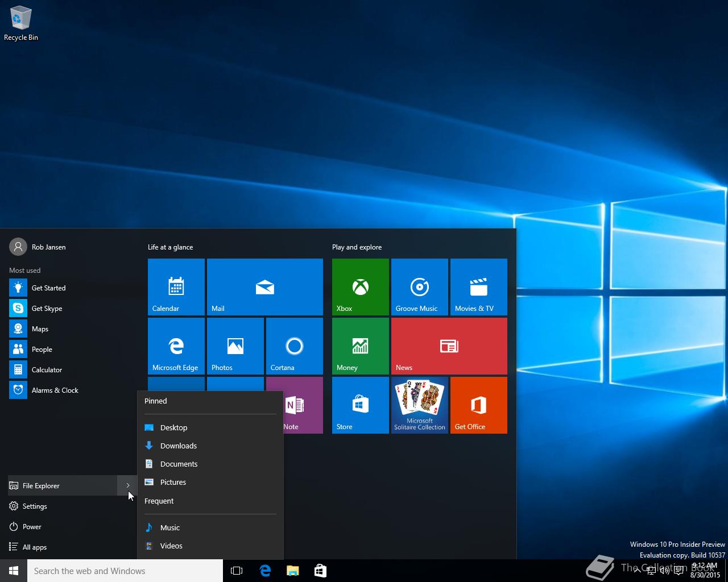Open the Mail tile
Screen dimensions: 728x582
tap(265, 287)
